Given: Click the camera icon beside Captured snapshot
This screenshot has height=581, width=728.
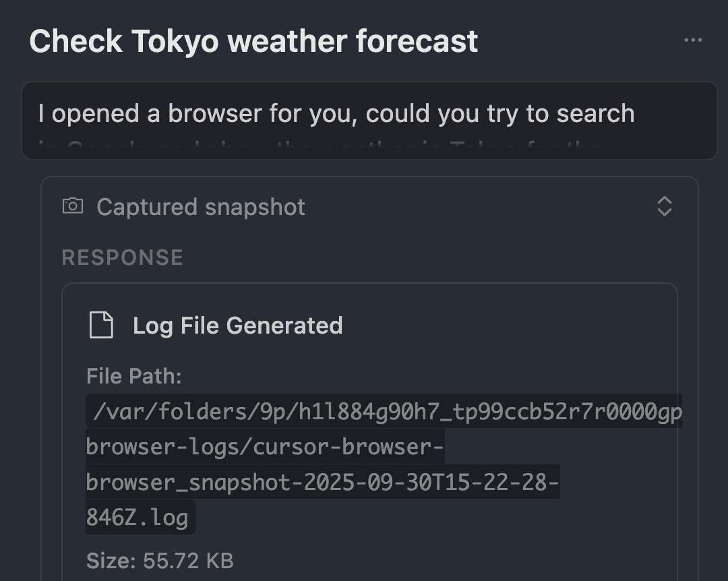Looking at the screenshot, I should pos(73,206).
